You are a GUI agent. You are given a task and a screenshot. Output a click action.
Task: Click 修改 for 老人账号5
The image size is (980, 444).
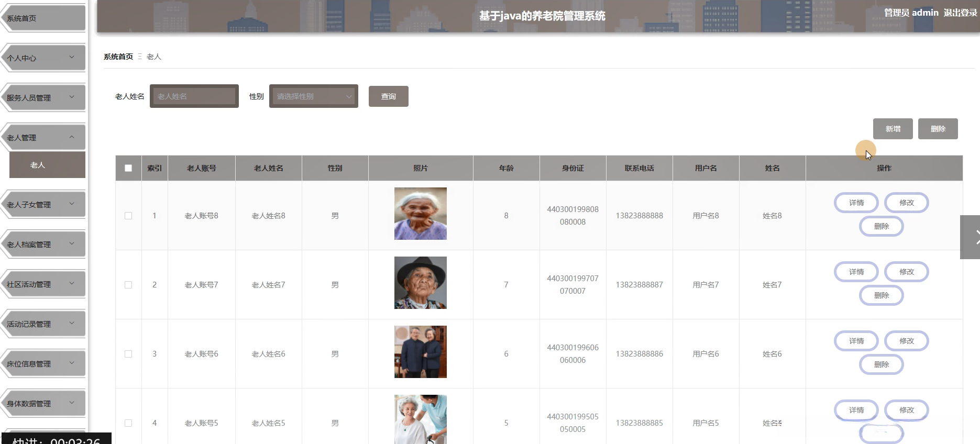[907, 410]
